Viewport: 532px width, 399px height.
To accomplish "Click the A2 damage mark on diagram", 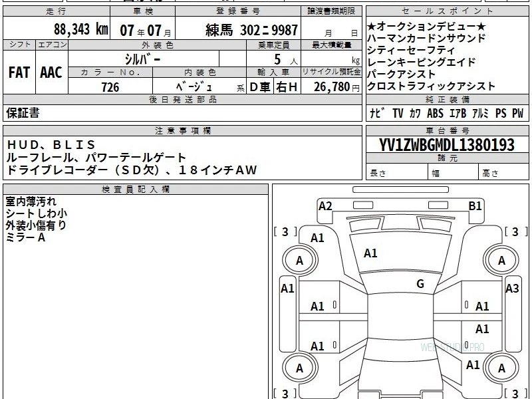I will click(325, 206).
